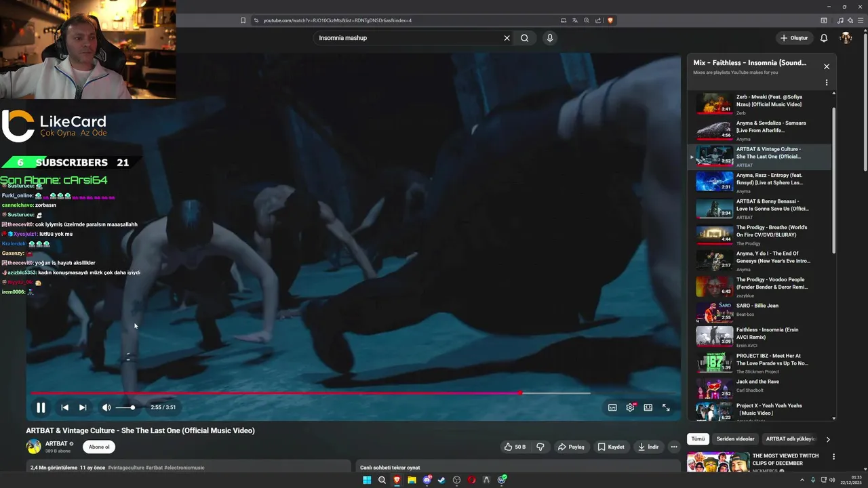The height and width of the screenshot is (488, 868).
Task: Open the media control music note icon
Action: [x=841, y=20]
